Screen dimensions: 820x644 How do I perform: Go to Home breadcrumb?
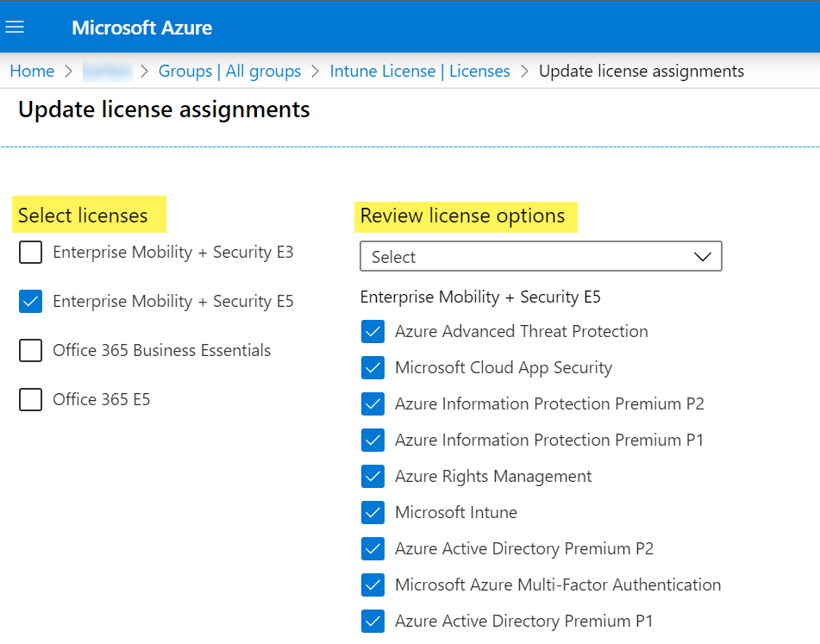32,72
